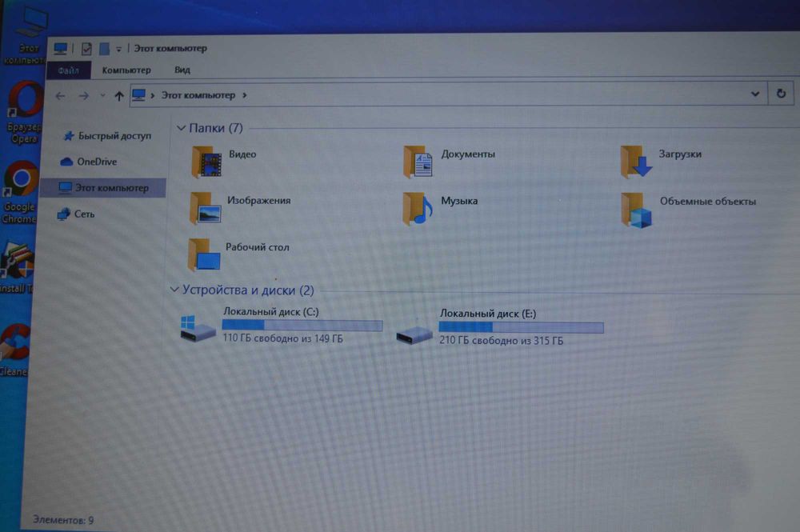The image size is (800, 532).
Task: Open Google Chrome desktop shortcut
Action: [21, 191]
